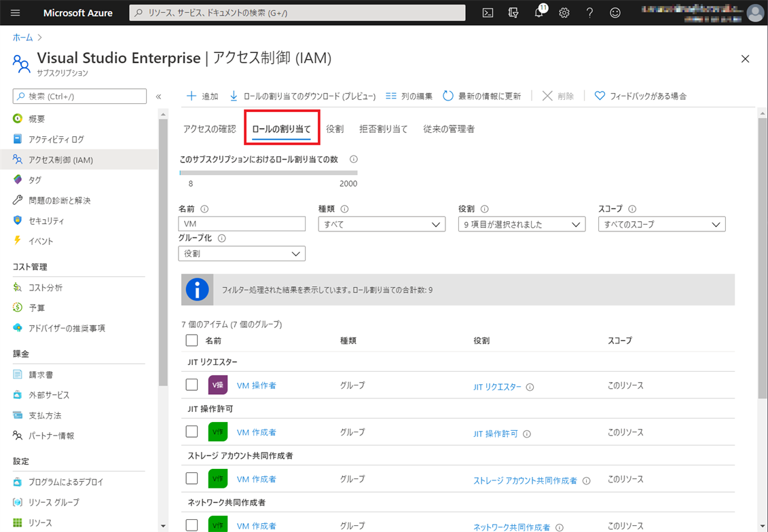The width and height of the screenshot is (768, 532).
Task: Switch to ロールの割り当て tab
Action: click(x=282, y=129)
